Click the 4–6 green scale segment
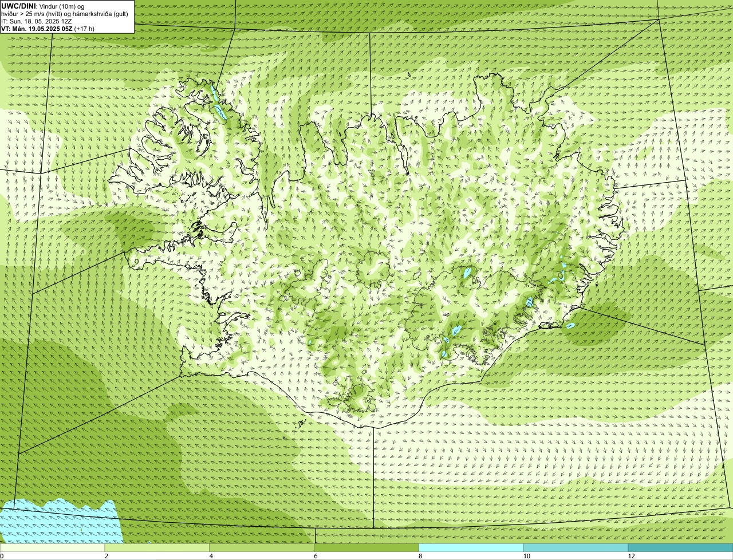The height and width of the screenshot is (560, 733). click(x=262, y=547)
